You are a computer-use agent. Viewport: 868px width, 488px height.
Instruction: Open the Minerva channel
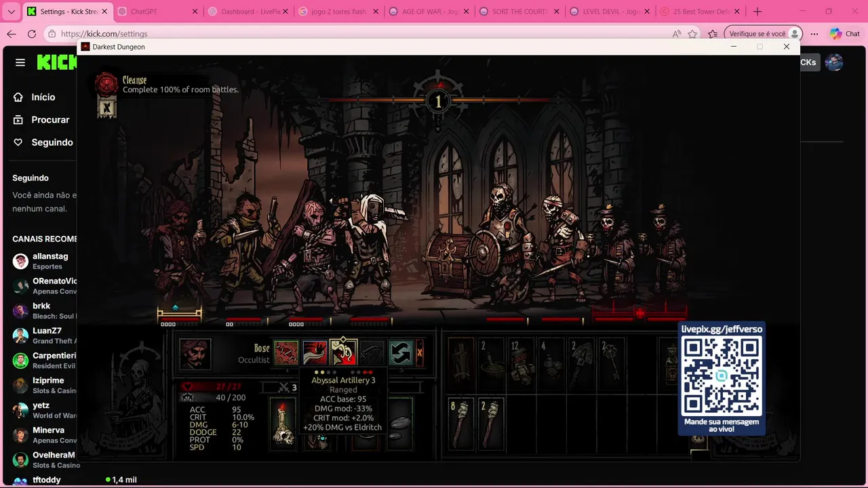pyautogui.click(x=45, y=434)
